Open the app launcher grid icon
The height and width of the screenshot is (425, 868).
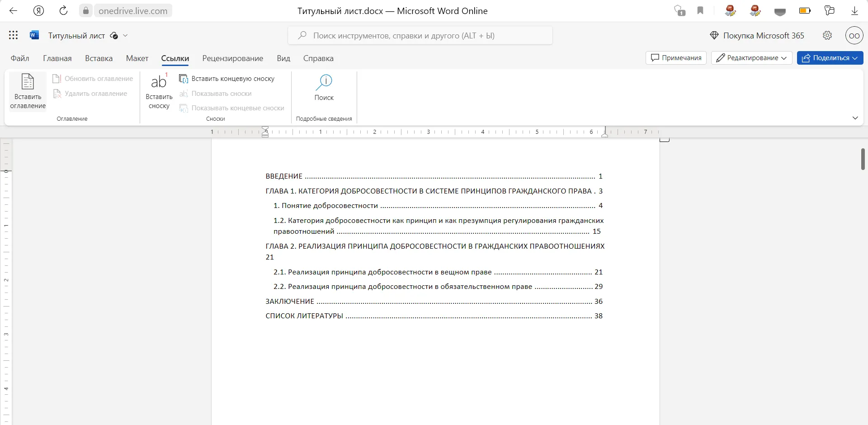pos(14,35)
